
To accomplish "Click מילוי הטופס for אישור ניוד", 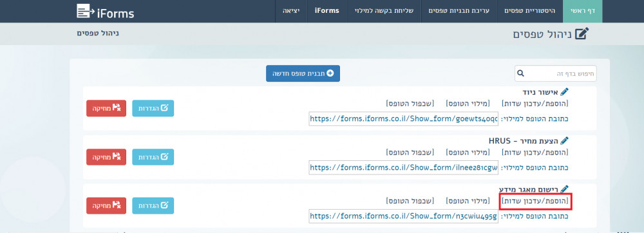I will (x=468, y=104).
